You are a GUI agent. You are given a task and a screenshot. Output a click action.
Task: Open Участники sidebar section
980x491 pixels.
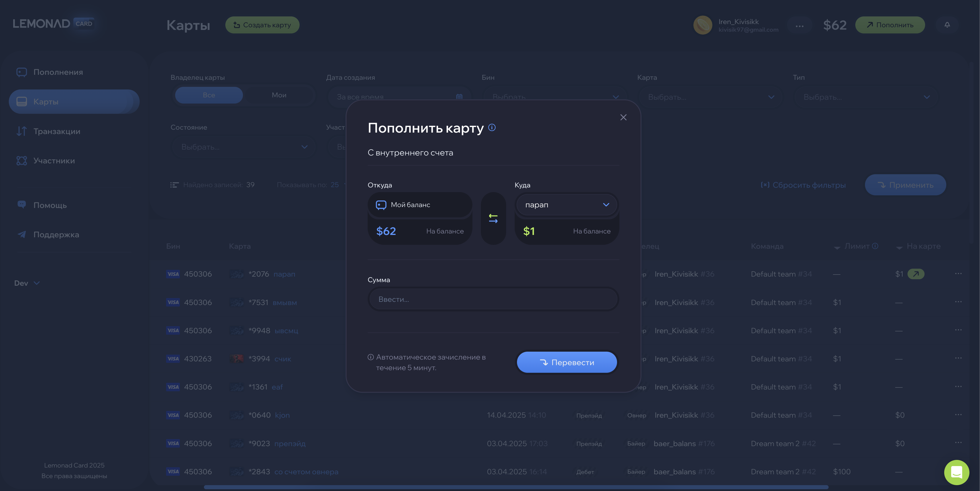[x=54, y=160]
